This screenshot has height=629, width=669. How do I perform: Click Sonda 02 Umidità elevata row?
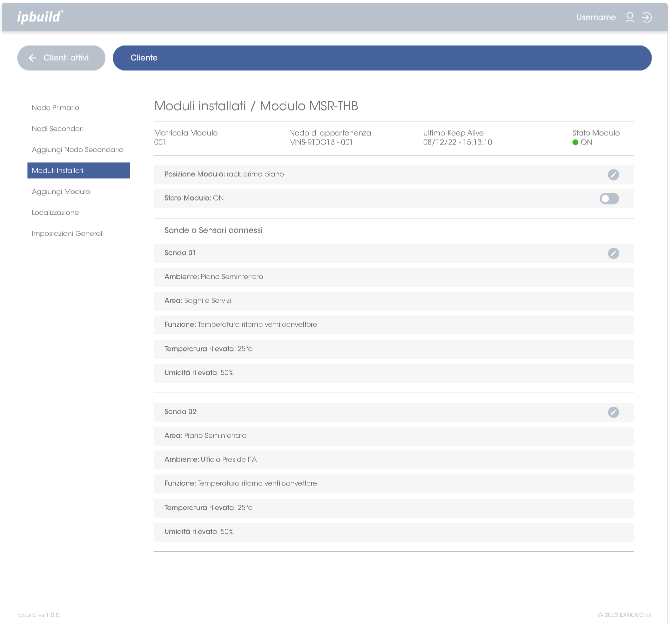(393, 531)
